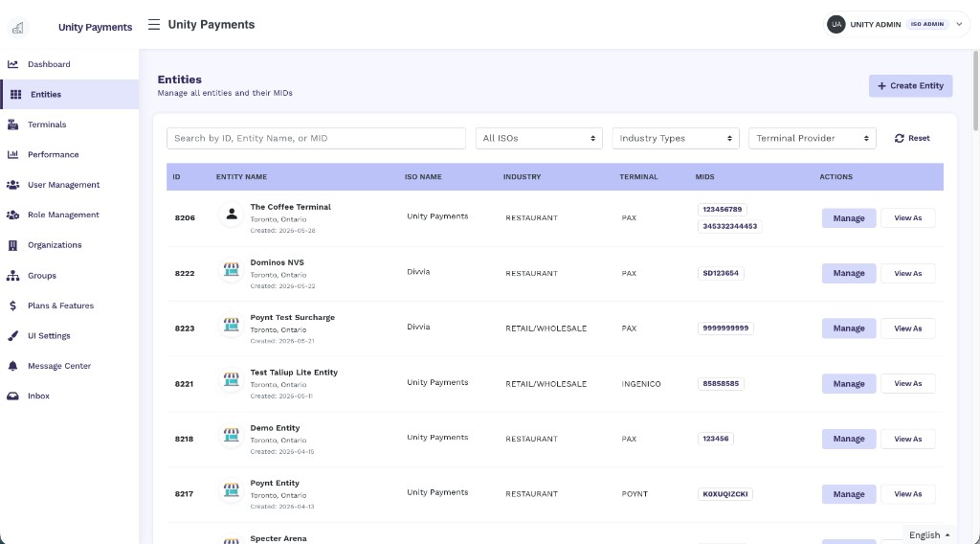Click the Create Entity button
This screenshot has width=980, height=544.
coord(911,85)
